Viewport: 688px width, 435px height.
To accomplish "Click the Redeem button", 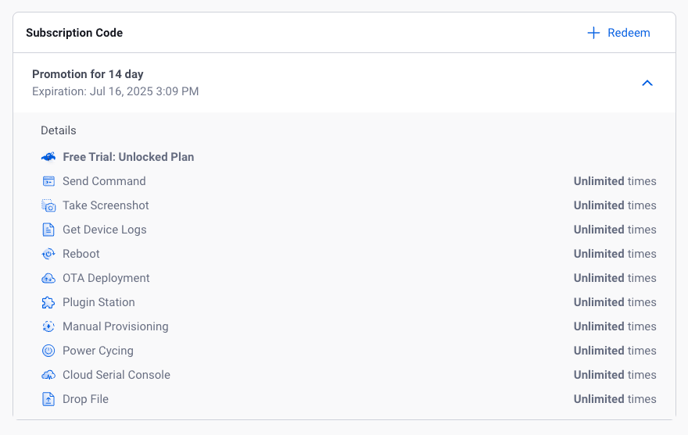I will click(619, 33).
